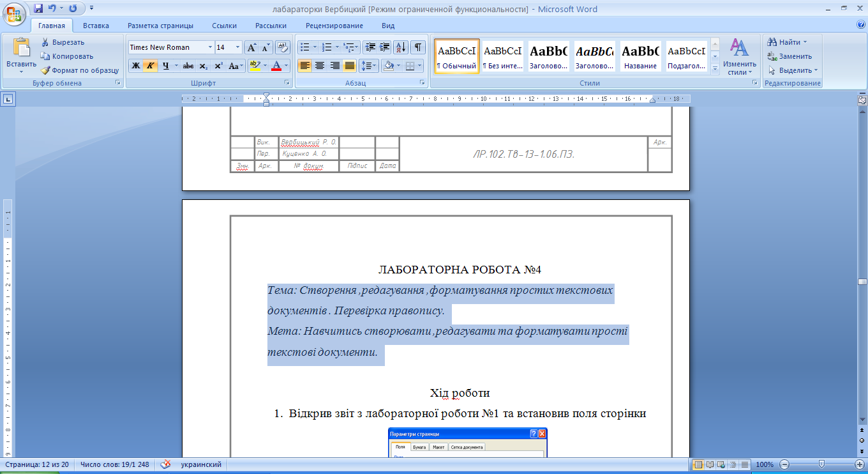Image resolution: width=868 pixels, height=474 pixels.
Task: Toggle italic formatting off
Action: pyautogui.click(x=151, y=66)
